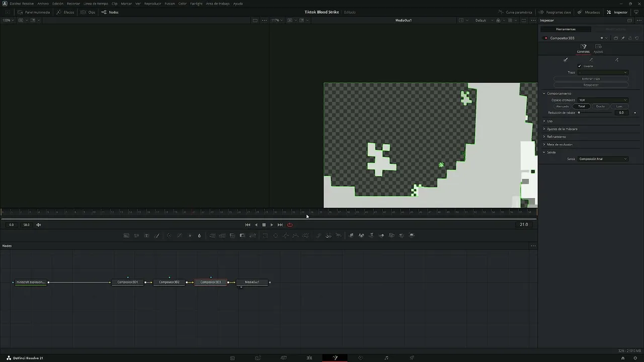Open the Fusion menu
The width and height of the screenshot is (644, 362).
170,4
